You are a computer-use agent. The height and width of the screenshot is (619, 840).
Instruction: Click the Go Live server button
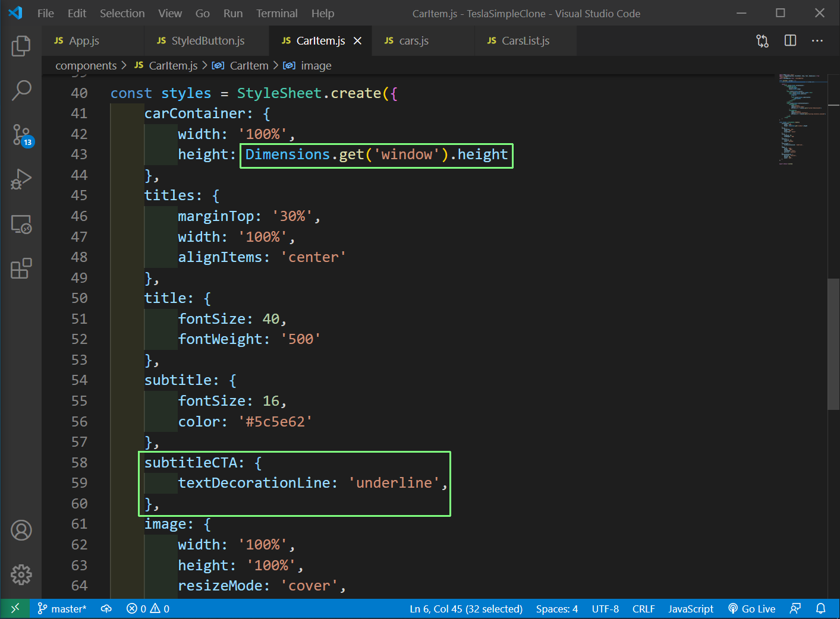[x=752, y=608]
